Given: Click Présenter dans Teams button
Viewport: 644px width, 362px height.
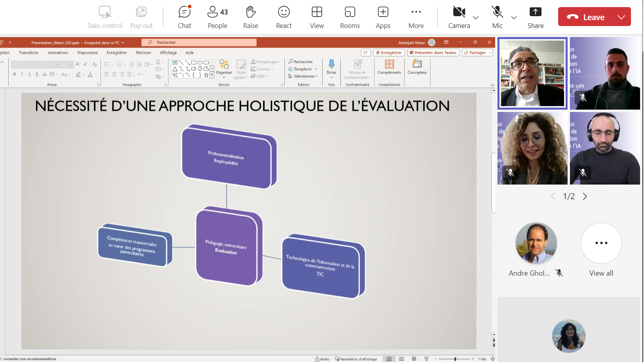Looking at the screenshot, I should [x=433, y=52].
